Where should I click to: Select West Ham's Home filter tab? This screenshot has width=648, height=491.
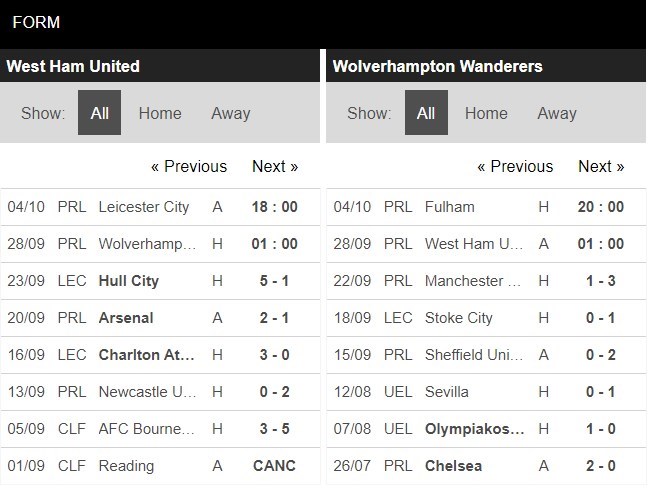point(160,113)
